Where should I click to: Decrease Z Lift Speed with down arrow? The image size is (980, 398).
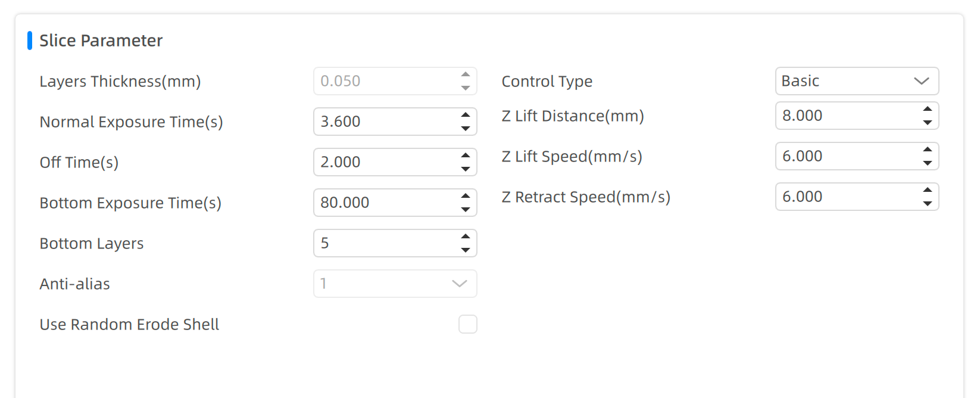point(928,163)
